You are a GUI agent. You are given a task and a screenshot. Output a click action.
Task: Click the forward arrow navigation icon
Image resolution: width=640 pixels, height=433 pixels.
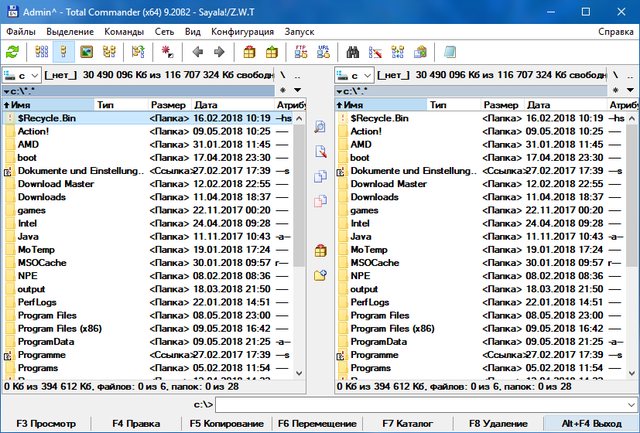(219, 51)
